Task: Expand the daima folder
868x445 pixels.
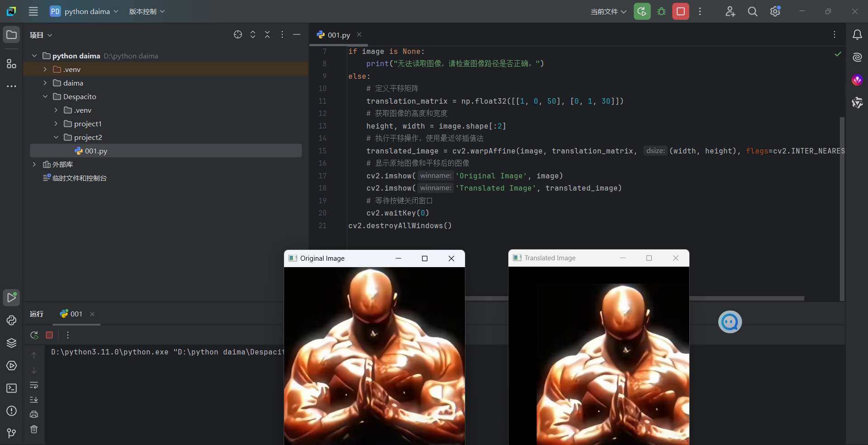Action: click(45, 83)
